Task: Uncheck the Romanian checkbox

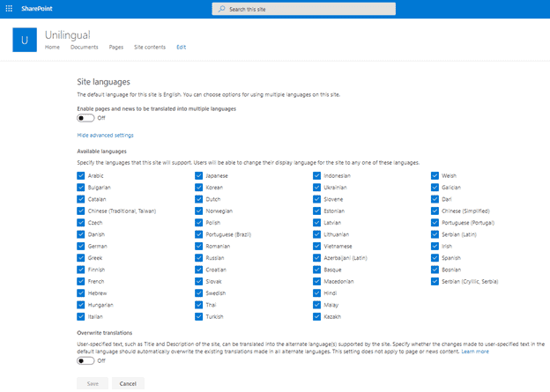Action: (199, 246)
